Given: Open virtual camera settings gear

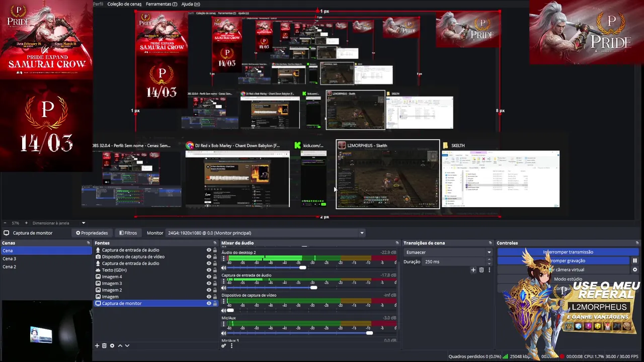Looking at the screenshot, I should pos(635,269).
